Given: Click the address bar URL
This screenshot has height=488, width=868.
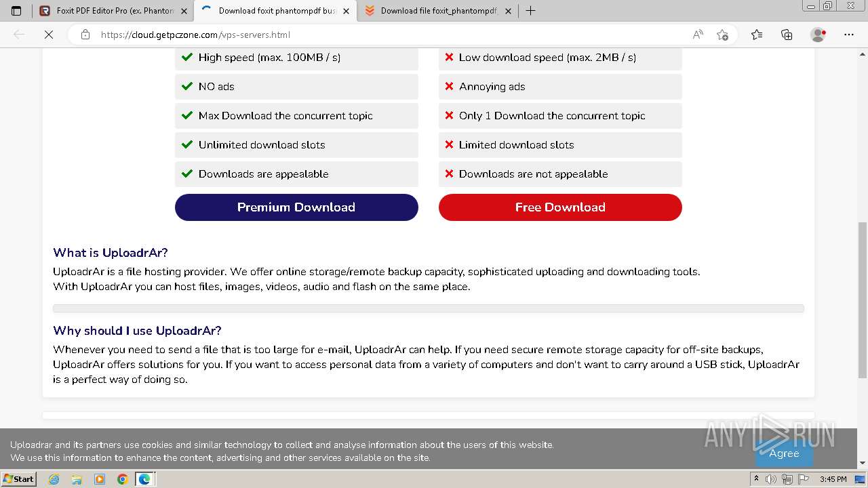Looking at the screenshot, I should click(x=196, y=35).
